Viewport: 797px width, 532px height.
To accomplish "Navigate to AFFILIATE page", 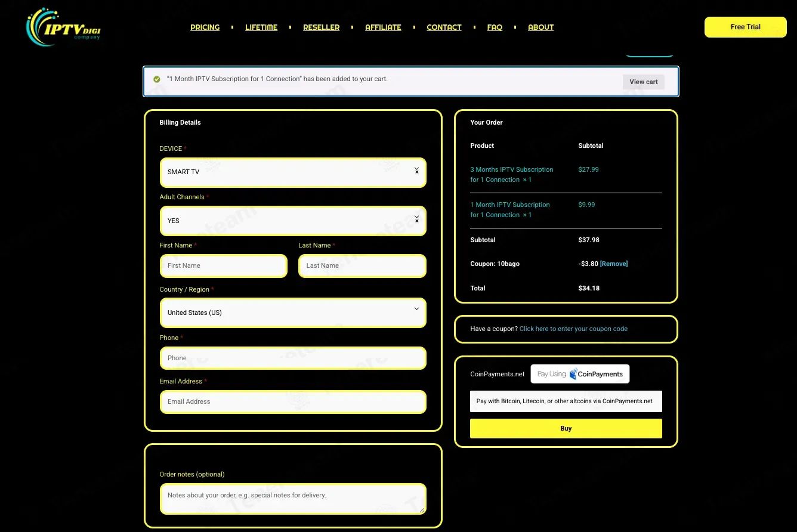I will pos(383,27).
